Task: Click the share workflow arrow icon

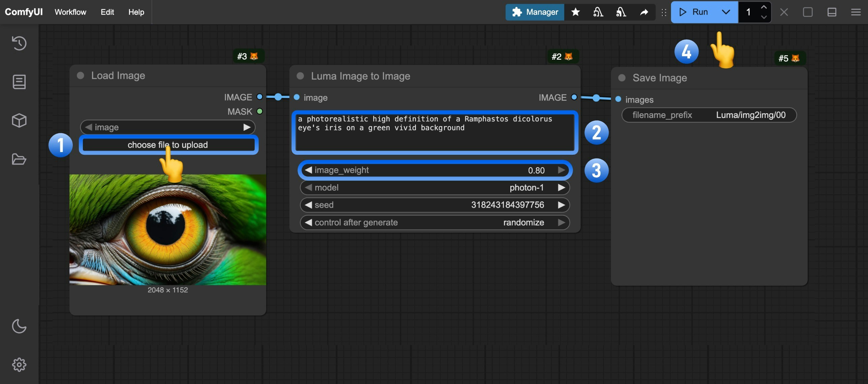Action: click(644, 12)
